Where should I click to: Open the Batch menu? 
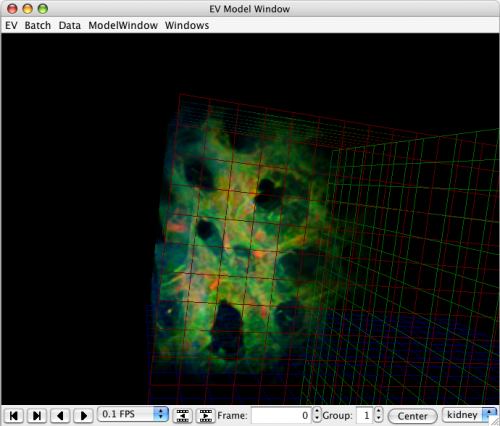[38, 25]
